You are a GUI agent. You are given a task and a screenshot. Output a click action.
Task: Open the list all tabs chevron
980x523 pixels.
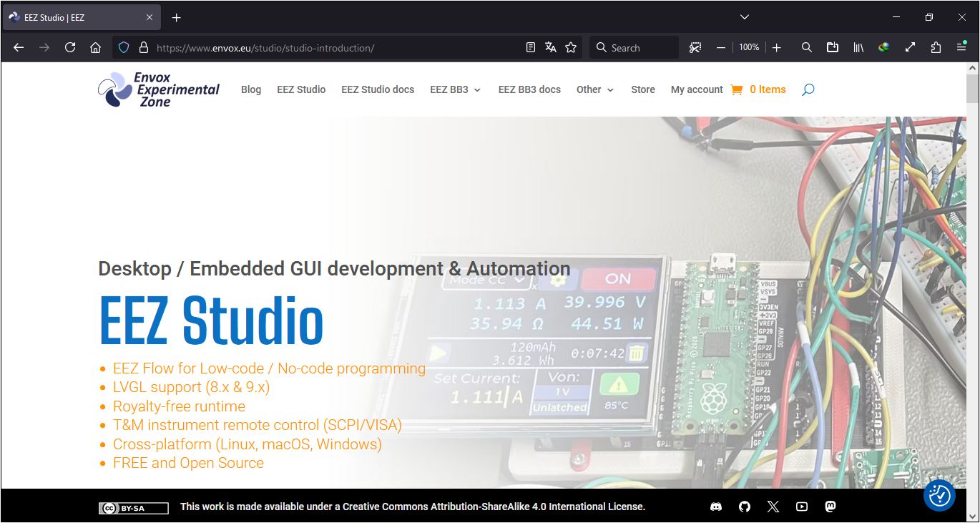pos(745,17)
